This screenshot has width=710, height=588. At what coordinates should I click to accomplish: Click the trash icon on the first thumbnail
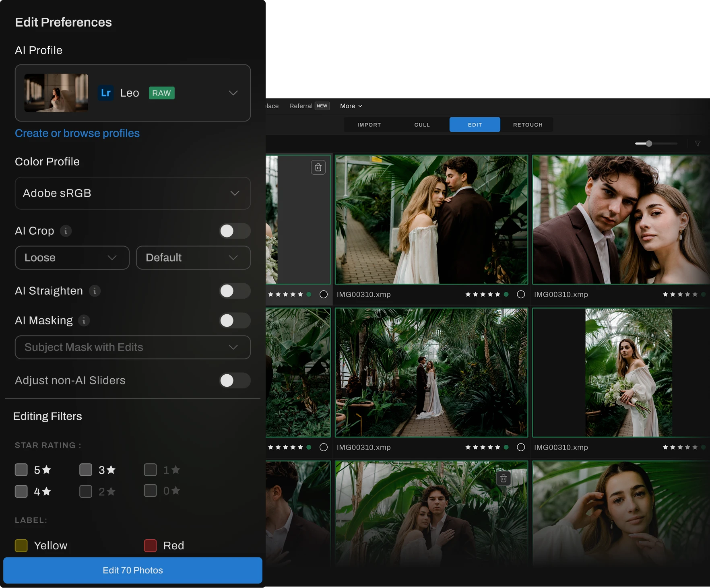[318, 167]
